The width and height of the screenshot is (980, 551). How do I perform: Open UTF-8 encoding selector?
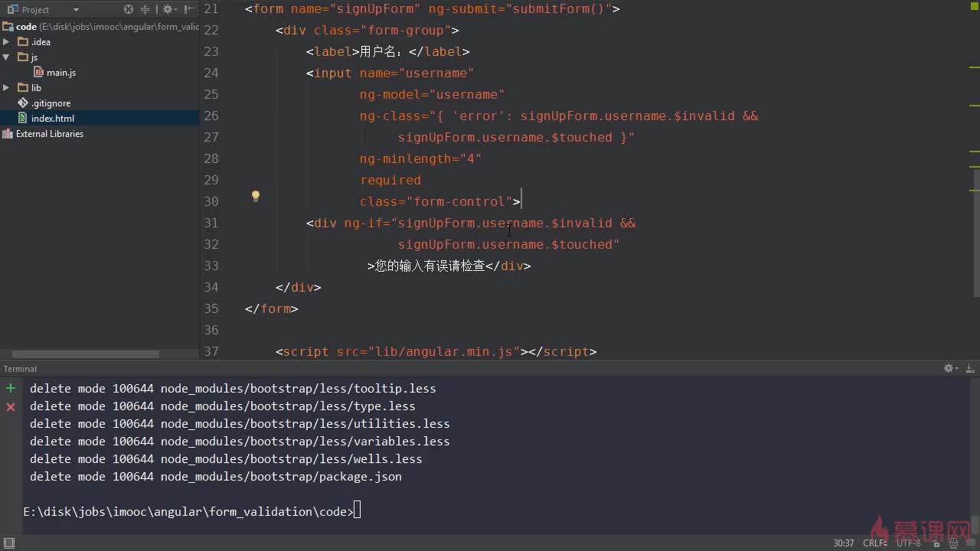[x=909, y=543]
